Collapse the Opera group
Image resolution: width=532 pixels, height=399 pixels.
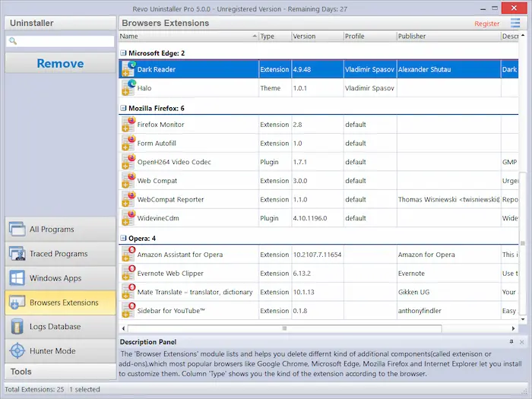(123, 238)
